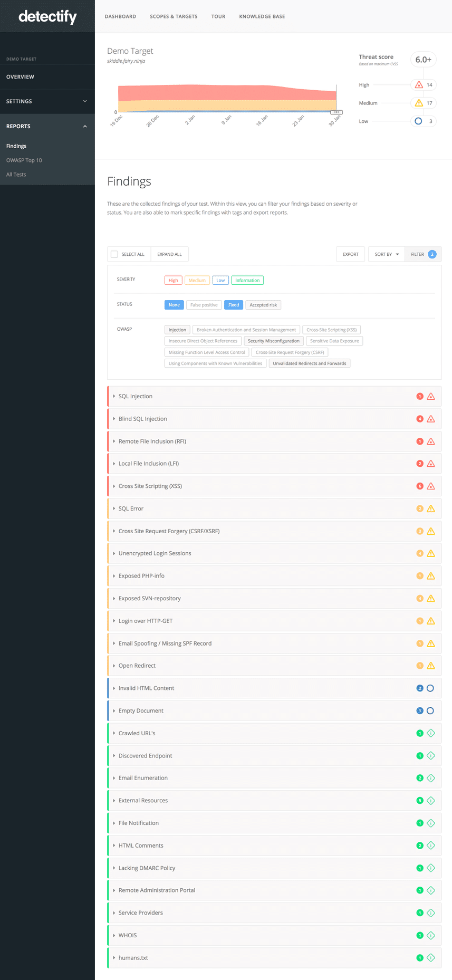
Task: Open the Dashboard menu
Action: point(120,16)
